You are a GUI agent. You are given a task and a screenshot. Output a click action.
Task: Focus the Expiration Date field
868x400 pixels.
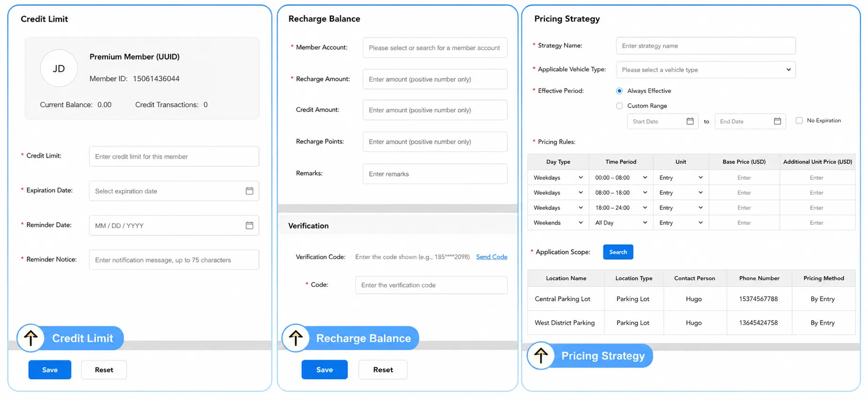tap(174, 191)
